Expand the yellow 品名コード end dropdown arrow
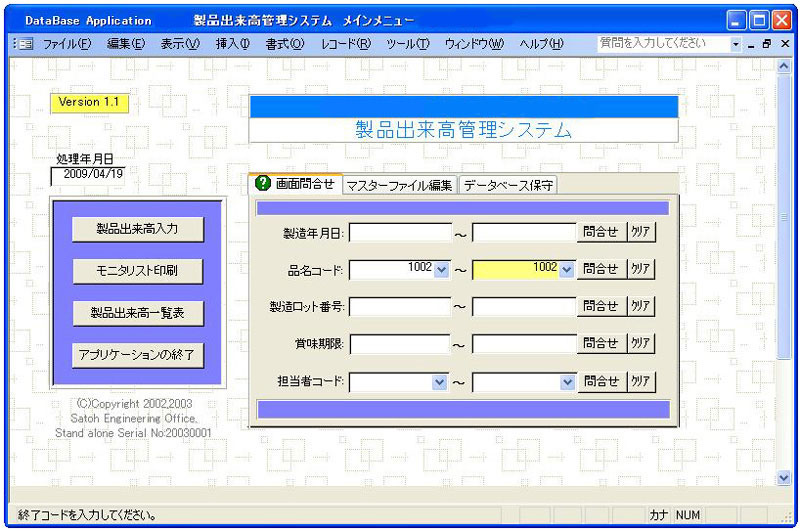The image size is (800, 531). pos(566,270)
